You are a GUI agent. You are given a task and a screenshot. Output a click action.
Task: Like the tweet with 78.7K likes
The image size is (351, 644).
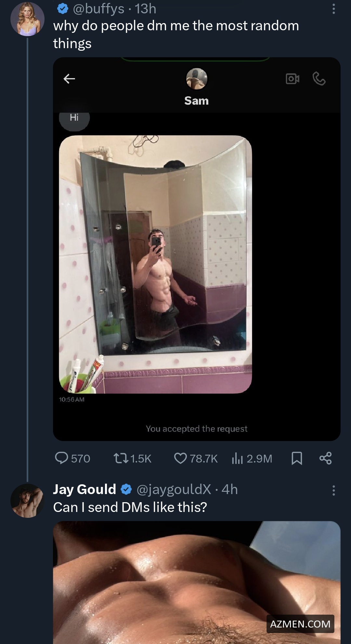180,458
